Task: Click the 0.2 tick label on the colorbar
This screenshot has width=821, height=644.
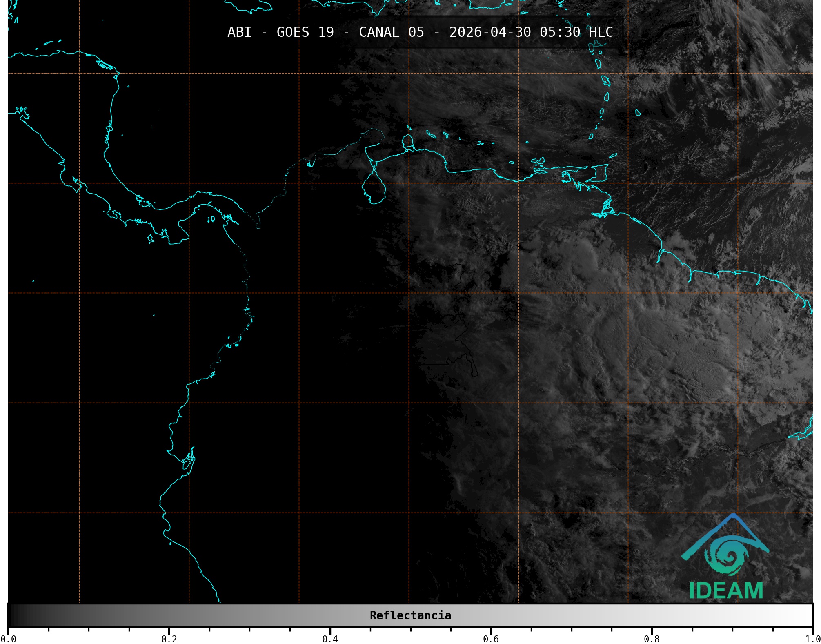Action: point(169,639)
